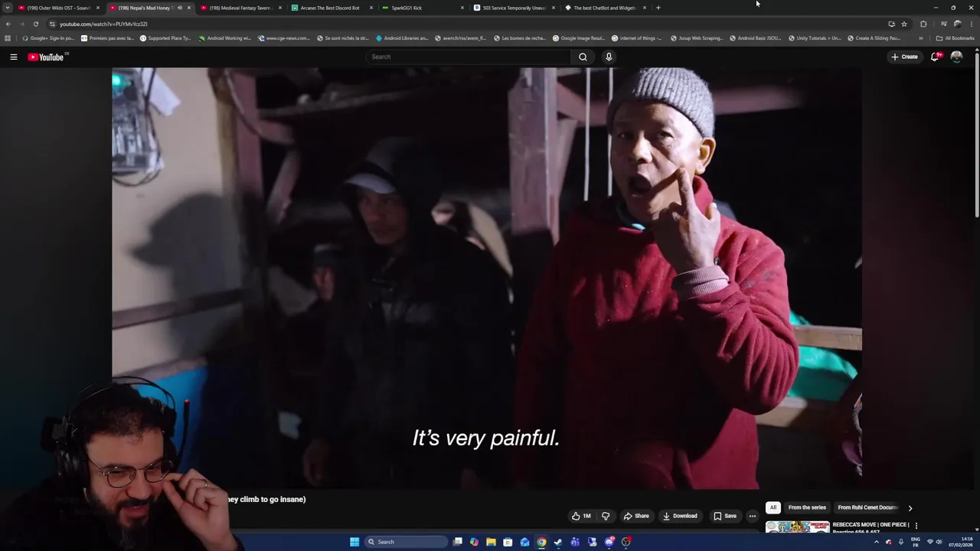This screenshot has width=980, height=551.
Task: Open Steam from the taskbar
Action: tap(558, 542)
